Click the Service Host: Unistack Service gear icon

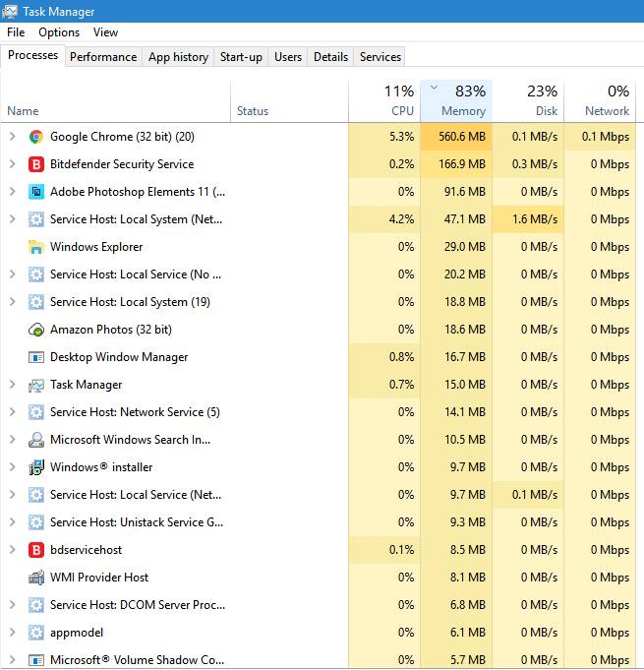coord(36,522)
